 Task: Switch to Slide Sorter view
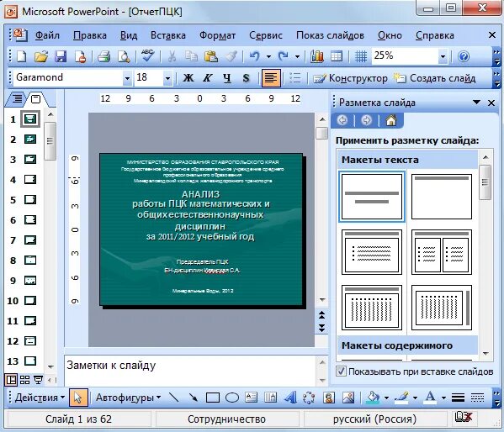(24, 380)
